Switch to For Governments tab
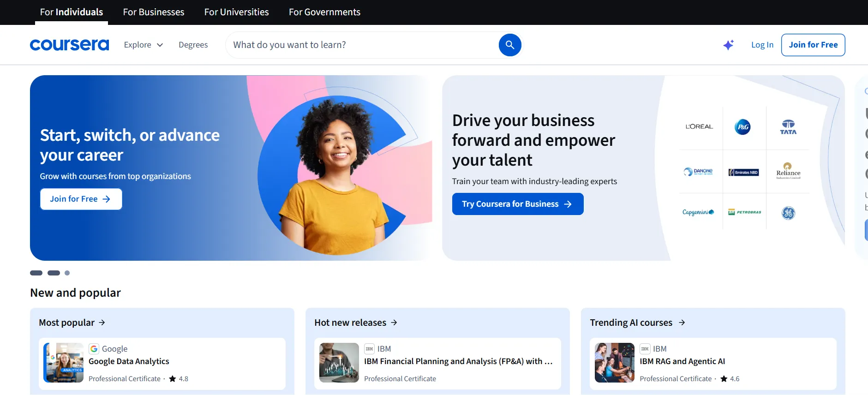 (325, 12)
